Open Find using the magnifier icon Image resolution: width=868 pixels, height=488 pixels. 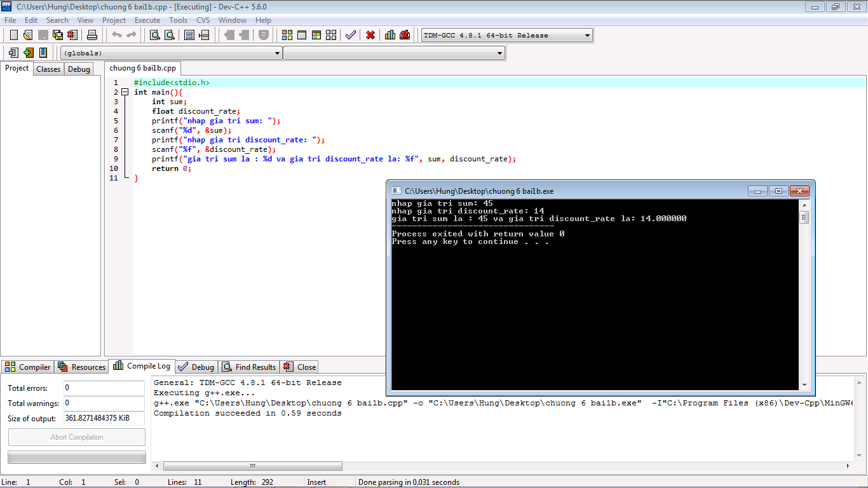pyautogui.click(x=154, y=35)
